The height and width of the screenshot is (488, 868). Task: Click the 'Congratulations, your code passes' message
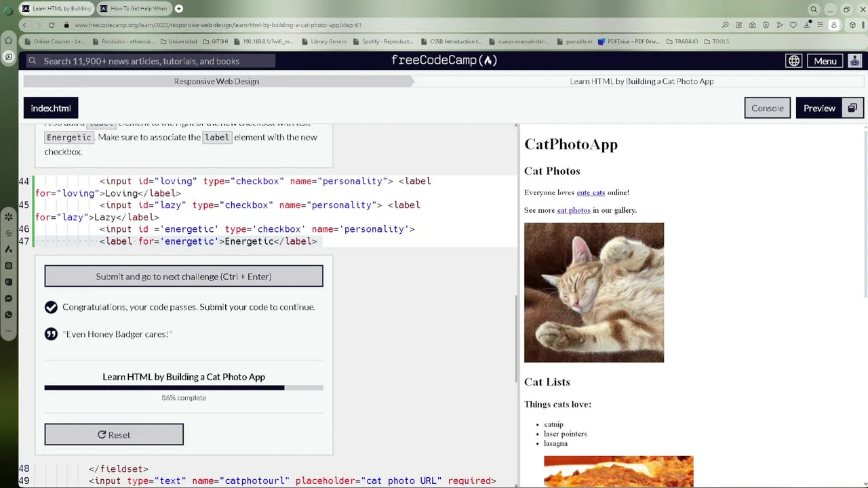click(x=189, y=307)
